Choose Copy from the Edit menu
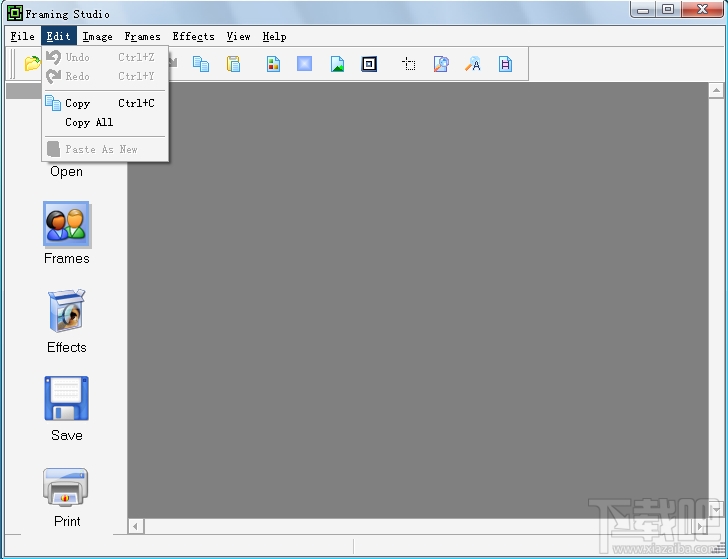This screenshot has width=728, height=559. point(105,104)
